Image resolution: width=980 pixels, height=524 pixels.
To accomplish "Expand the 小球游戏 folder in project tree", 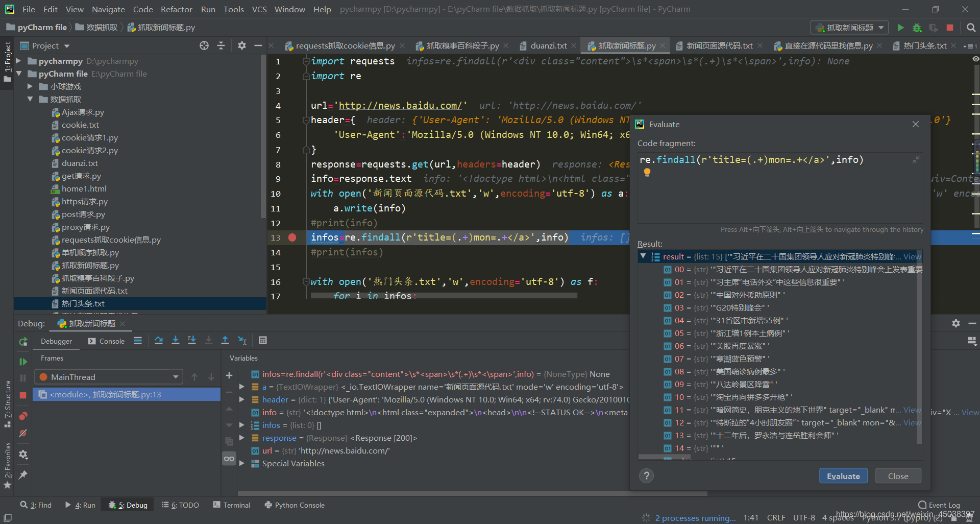I will point(30,87).
